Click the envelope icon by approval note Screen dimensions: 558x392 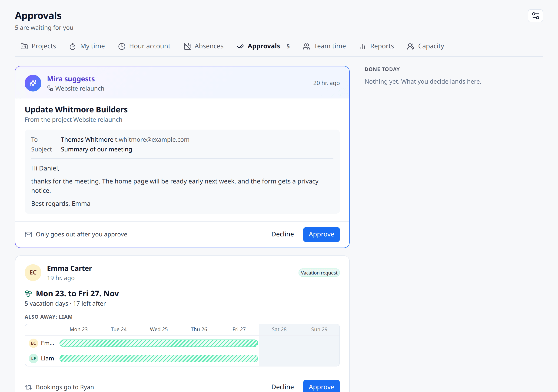[28, 234]
